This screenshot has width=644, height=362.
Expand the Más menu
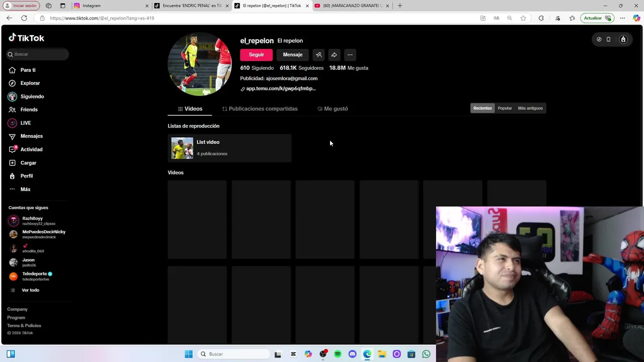pos(20,189)
